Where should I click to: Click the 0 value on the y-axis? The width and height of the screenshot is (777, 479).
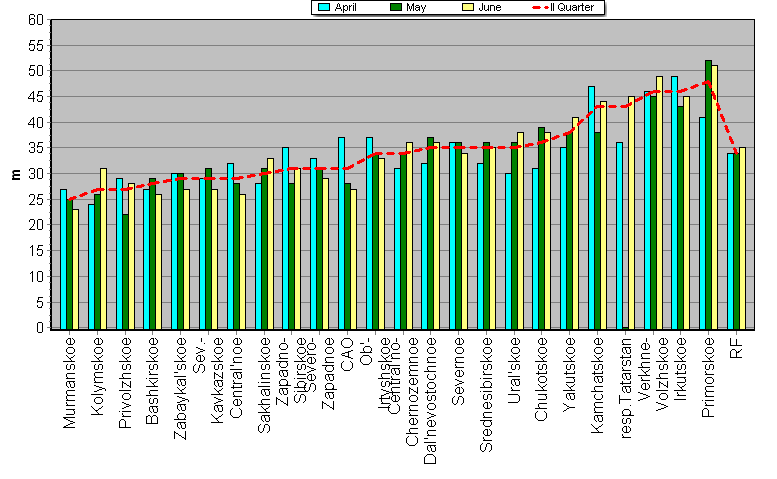click(40, 327)
